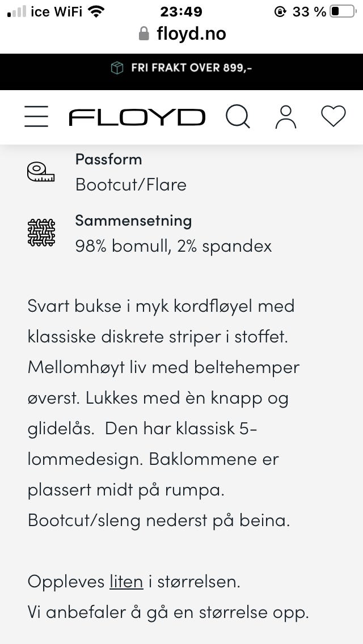The width and height of the screenshot is (363, 644).
Task: Open the account profile icon
Action: pyautogui.click(x=286, y=117)
